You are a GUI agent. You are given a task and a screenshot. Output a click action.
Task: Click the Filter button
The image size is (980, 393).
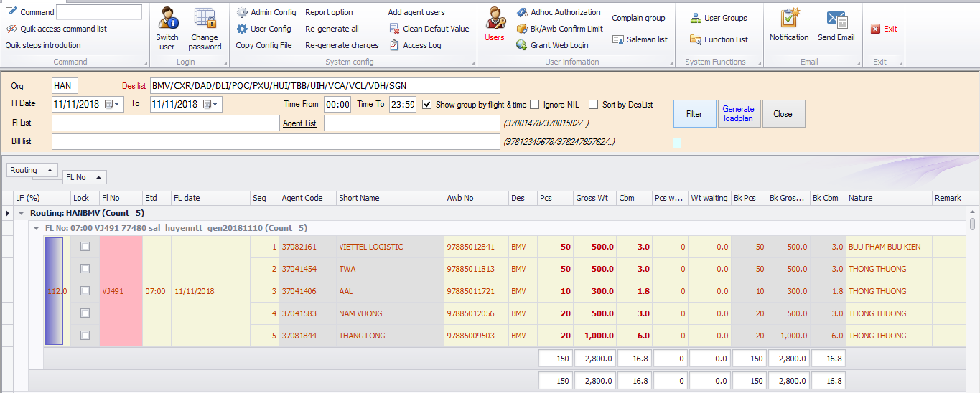coord(694,114)
